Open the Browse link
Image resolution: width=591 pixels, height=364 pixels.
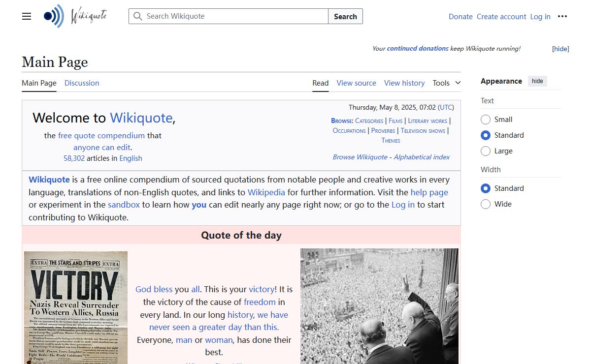coord(342,121)
